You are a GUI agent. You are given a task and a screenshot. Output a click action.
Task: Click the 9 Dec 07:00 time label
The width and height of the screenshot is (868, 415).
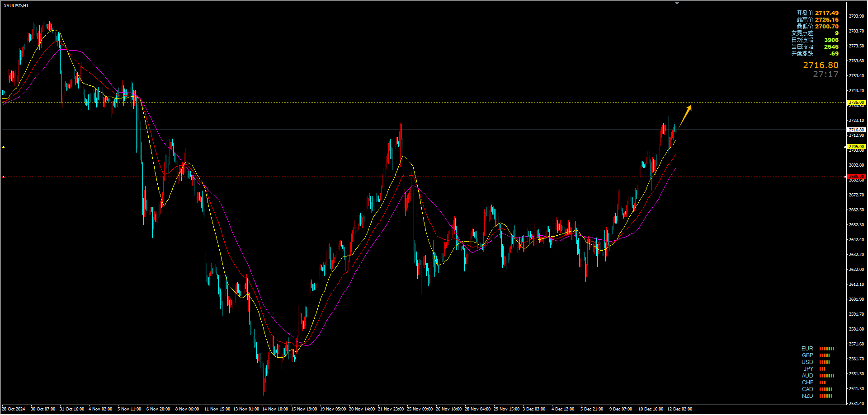click(x=621, y=409)
